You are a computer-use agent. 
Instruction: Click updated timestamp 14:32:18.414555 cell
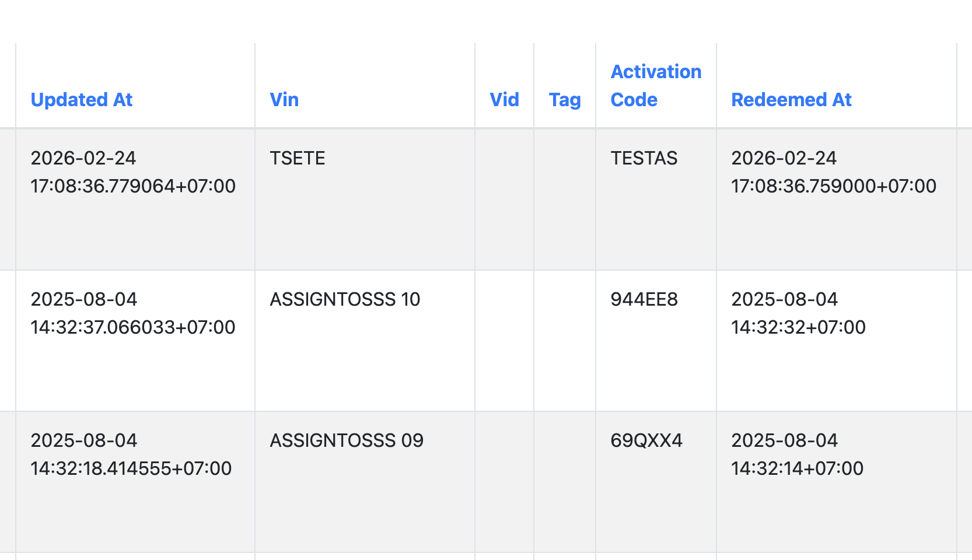(x=131, y=454)
